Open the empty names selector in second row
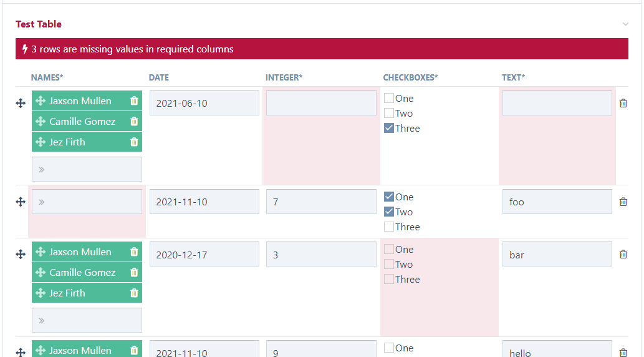This screenshot has width=644, height=357. point(87,202)
